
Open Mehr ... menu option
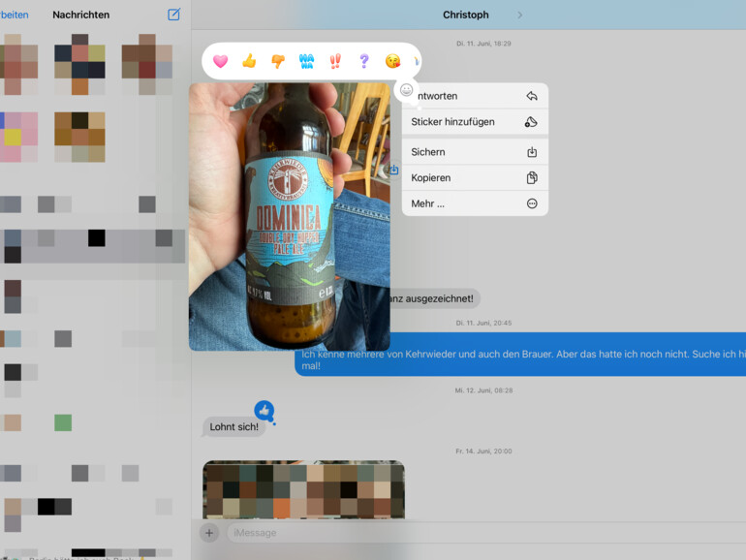coord(475,203)
